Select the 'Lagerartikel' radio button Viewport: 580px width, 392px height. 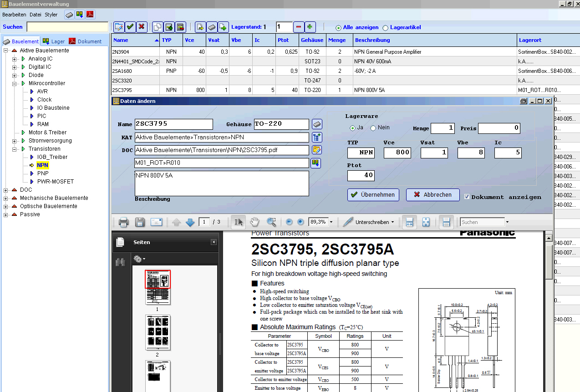(386, 28)
